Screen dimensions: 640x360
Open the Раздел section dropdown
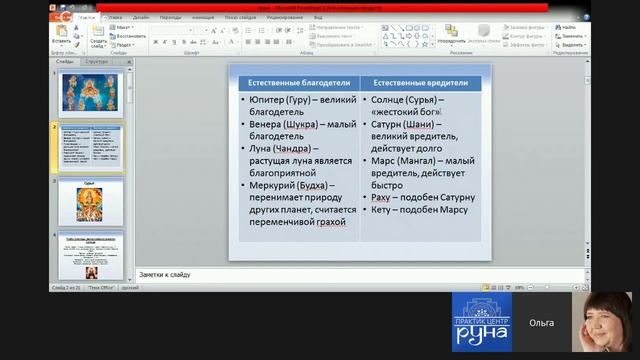point(122,45)
